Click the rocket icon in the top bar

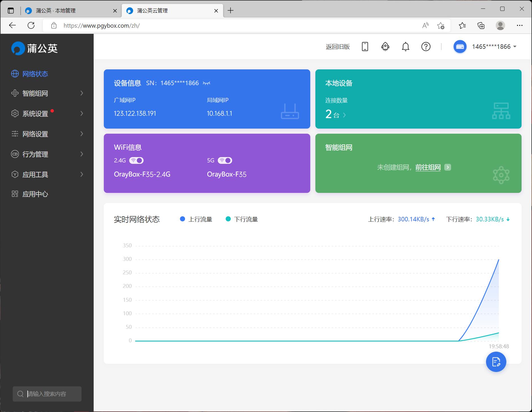(x=385, y=47)
